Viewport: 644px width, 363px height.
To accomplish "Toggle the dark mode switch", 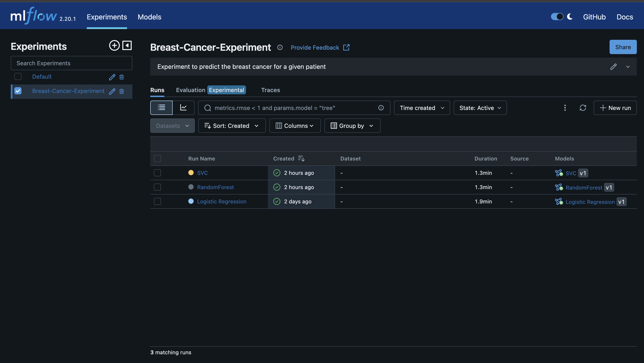I will tap(557, 17).
